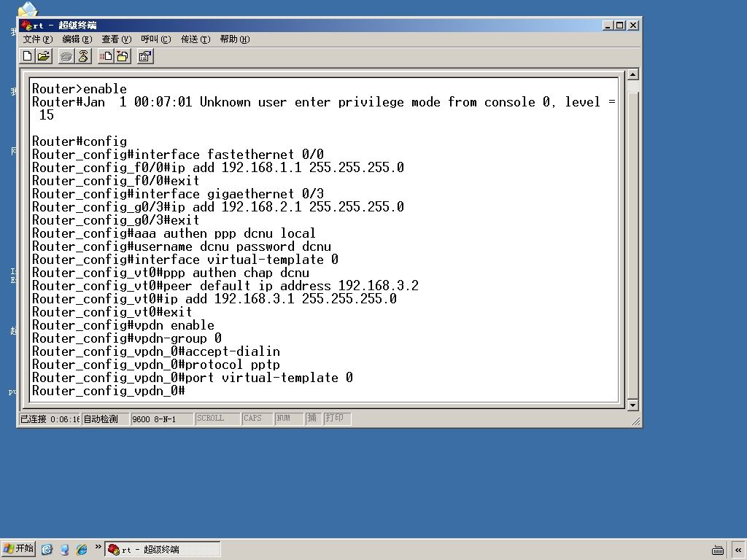The height and width of the screenshot is (560, 747).
Task: Select the rt - 超级终端 taskbar button
Action: [x=163, y=550]
